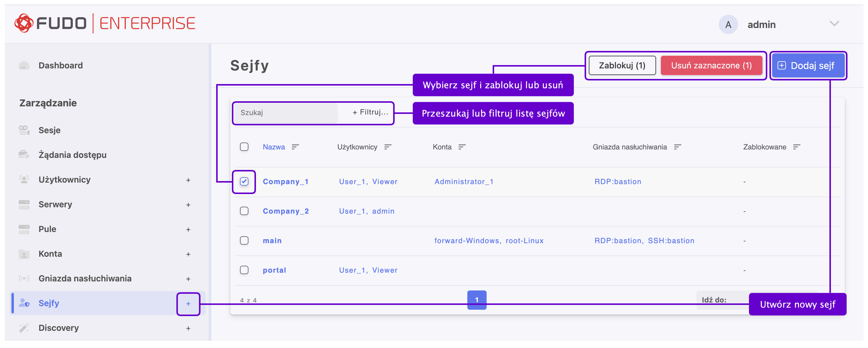This screenshot has height=348, width=868.
Task: Uncheck the Company_1 safe checkbox
Action: (244, 182)
